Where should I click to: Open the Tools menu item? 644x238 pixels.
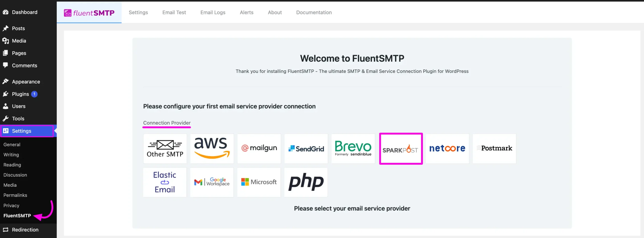(x=28, y=118)
